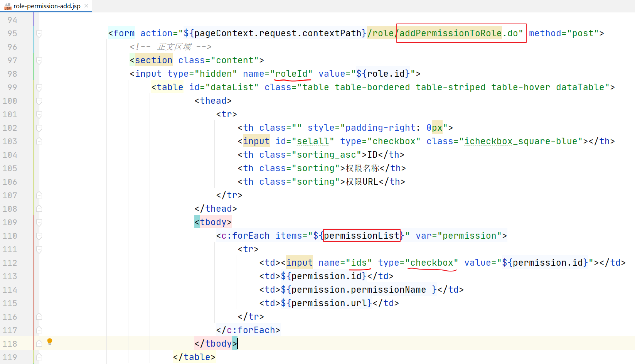Click the ids name value

click(359, 263)
